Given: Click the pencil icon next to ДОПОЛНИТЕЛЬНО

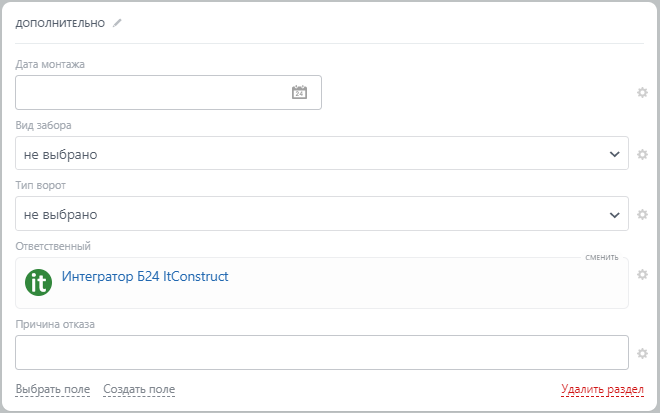Looking at the screenshot, I should (117, 23).
